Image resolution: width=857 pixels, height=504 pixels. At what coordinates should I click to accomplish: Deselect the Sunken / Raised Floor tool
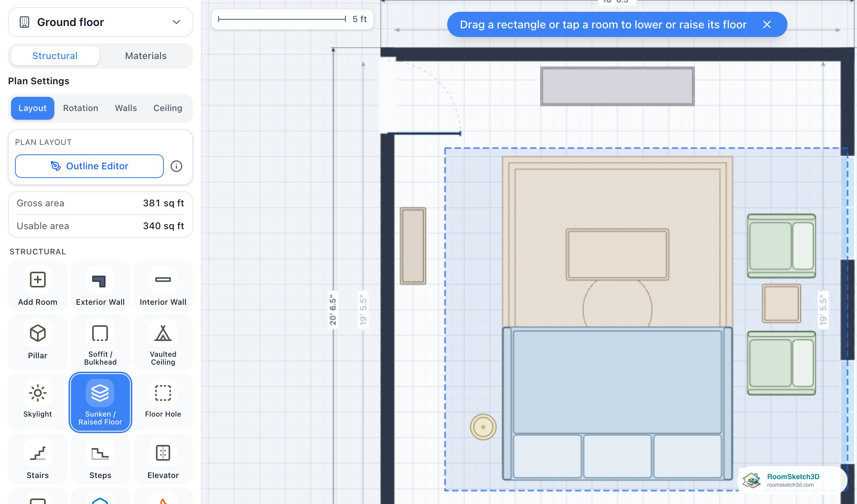[100, 402]
